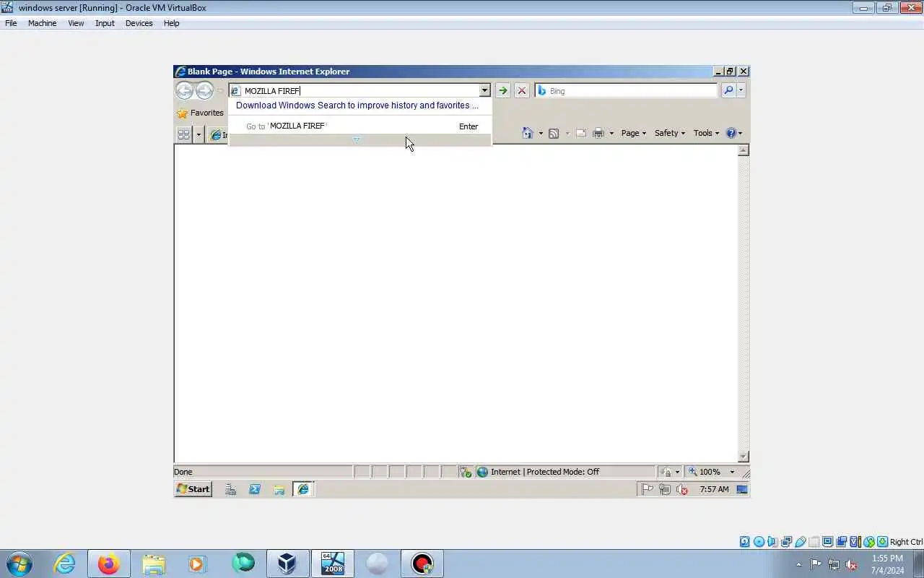
Task: Open the VirtualBox File menu
Action: [11, 23]
